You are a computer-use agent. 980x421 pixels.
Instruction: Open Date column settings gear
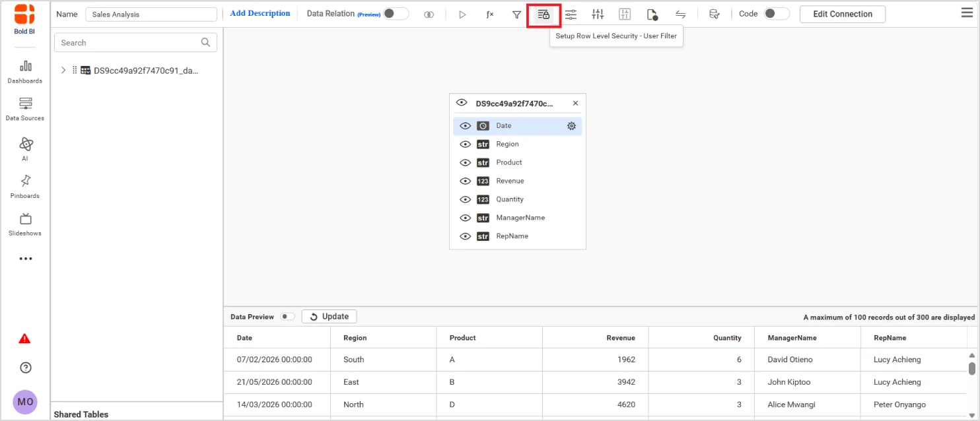coord(572,126)
